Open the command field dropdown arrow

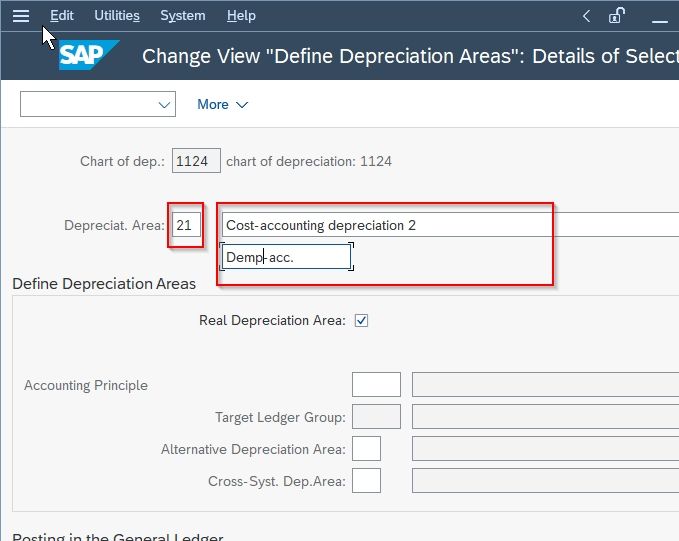point(164,105)
